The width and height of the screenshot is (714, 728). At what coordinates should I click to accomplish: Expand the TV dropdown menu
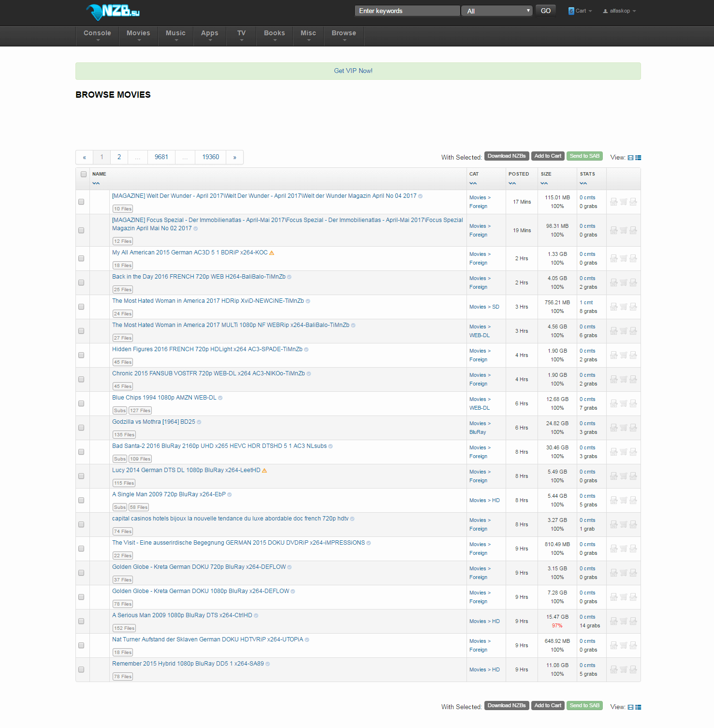click(241, 36)
